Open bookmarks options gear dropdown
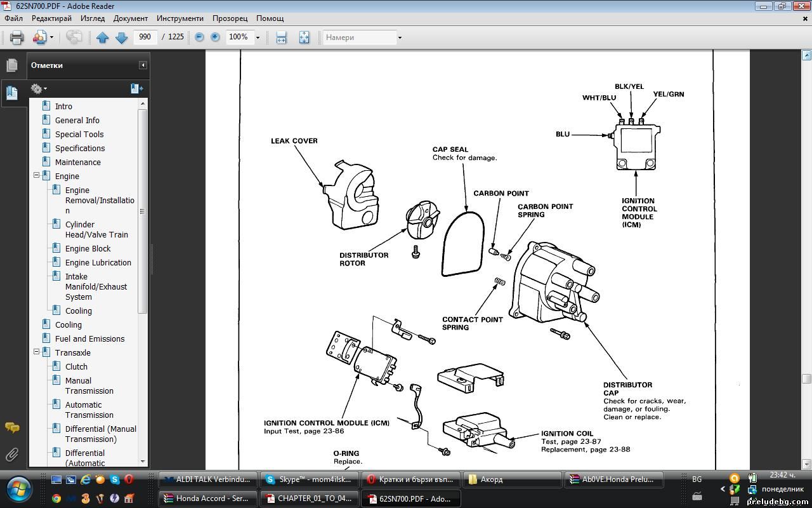This screenshot has height=508, width=812. tap(39, 89)
